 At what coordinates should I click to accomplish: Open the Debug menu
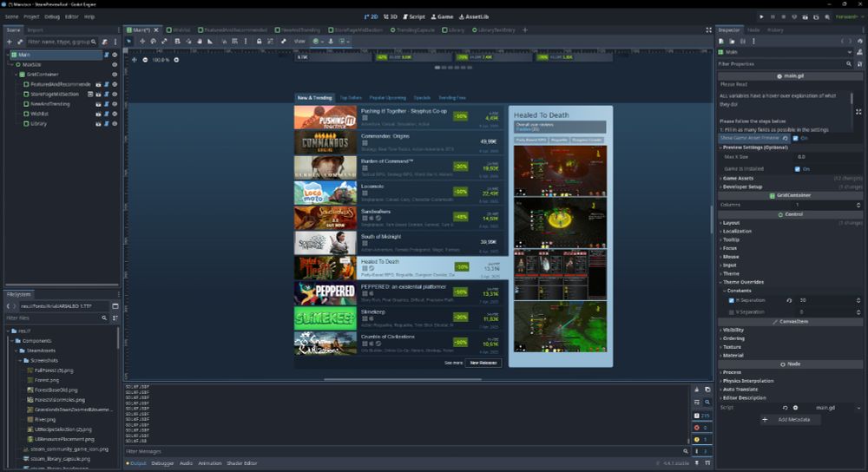coord(52,17)
